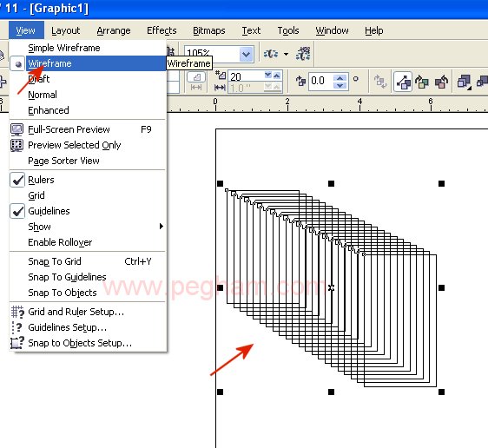Click the Preview Selected Only icon
488x448 pixels.
pos(16,145)
